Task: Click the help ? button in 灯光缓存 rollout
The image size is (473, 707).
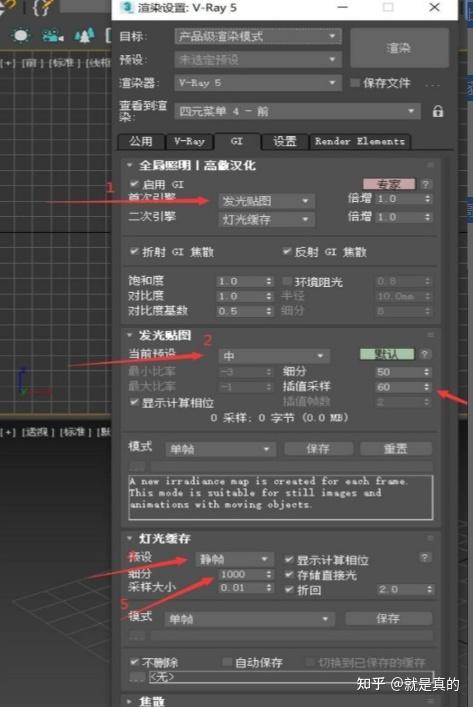Action: coord(424,558)
